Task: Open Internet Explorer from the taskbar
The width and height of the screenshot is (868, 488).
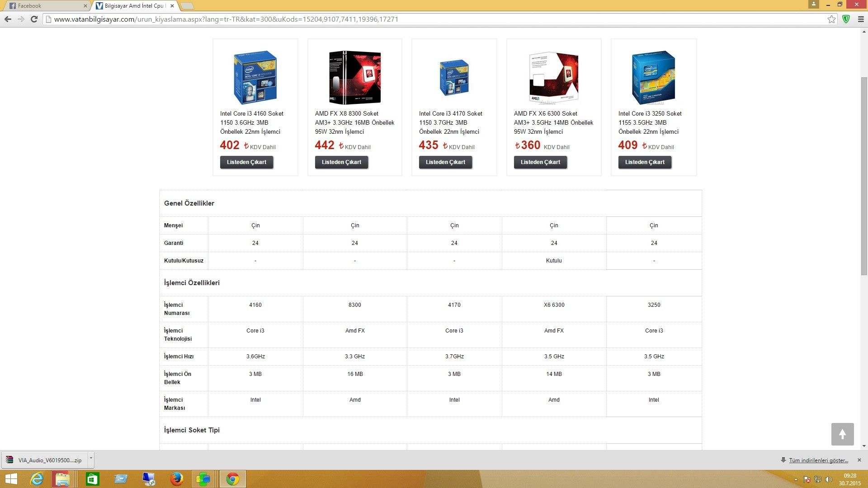Action: coord(37,479)
